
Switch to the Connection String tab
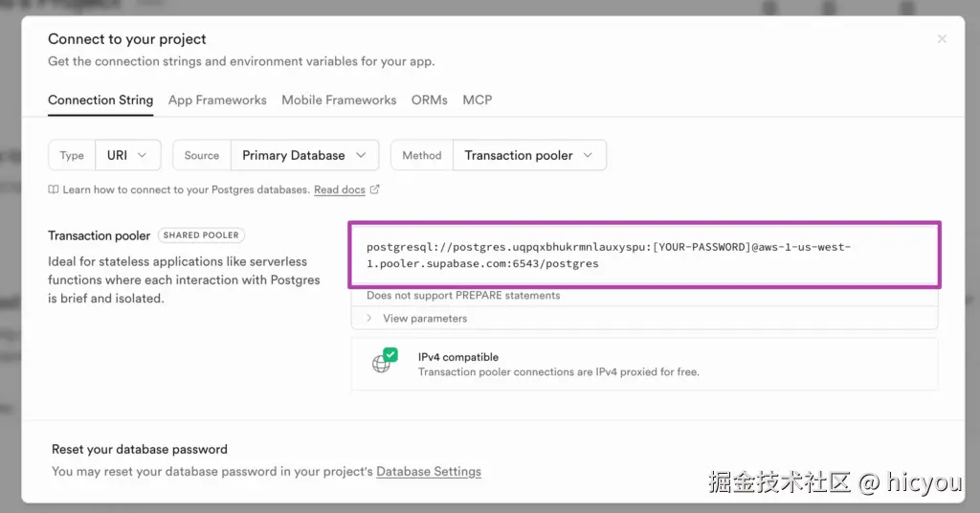click(x=100, y=100)
